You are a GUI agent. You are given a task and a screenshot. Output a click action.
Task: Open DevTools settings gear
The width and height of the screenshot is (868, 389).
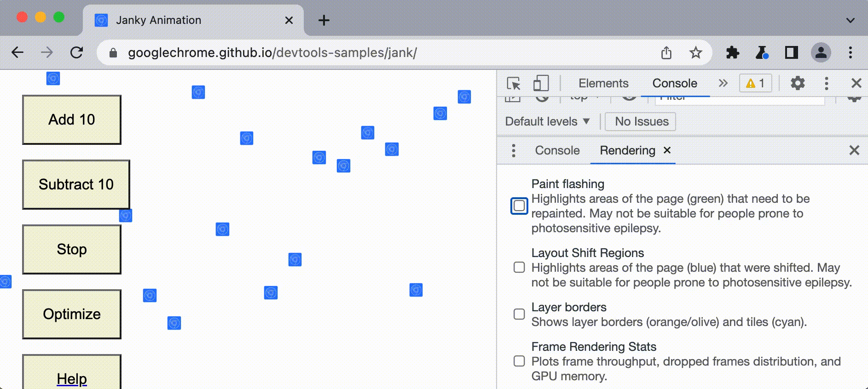(x=798, y=83)
